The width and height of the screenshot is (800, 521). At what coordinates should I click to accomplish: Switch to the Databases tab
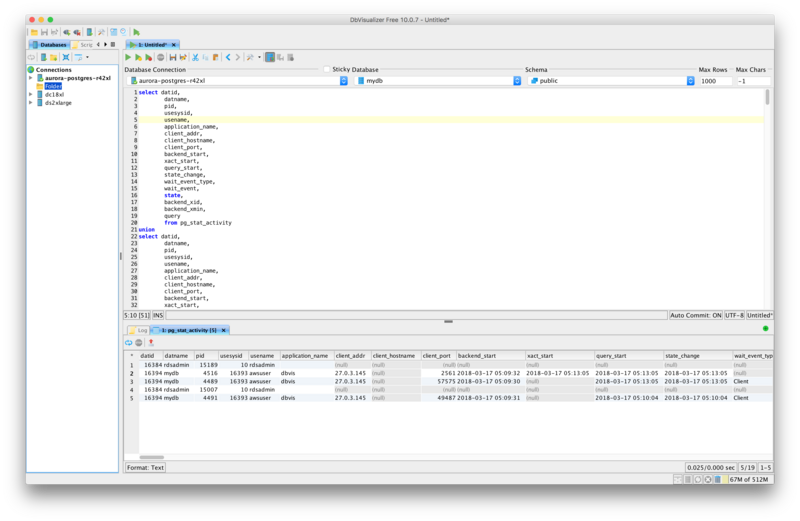[x=49, y=44]
